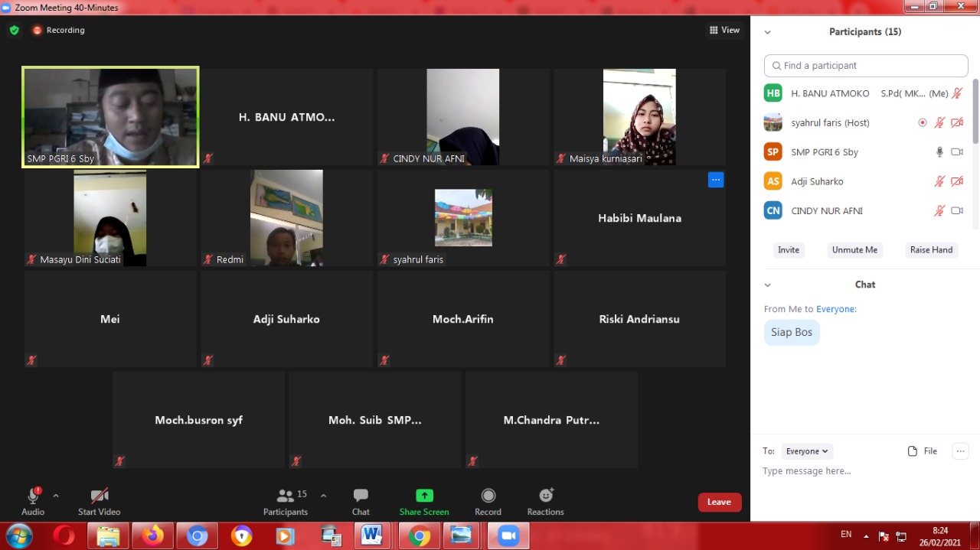
Task: Select the SMP PGRI 6 Sby video tile
Action: click(x=110, y=116)
